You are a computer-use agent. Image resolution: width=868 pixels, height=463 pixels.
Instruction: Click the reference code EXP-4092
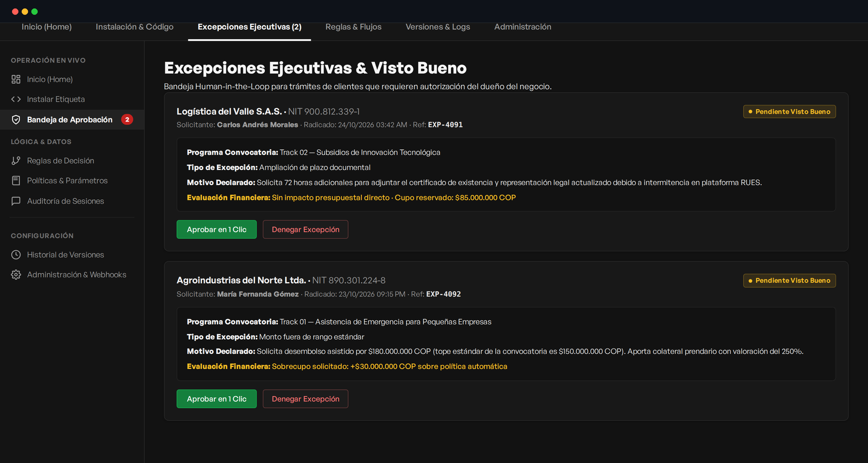click(x=443, y=294)
